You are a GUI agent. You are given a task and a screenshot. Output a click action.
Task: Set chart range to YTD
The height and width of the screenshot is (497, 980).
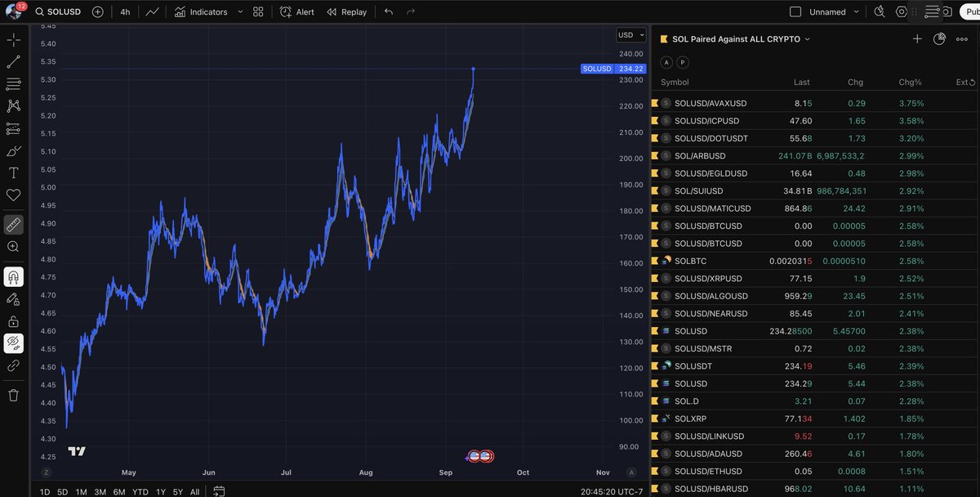[x=140, y=491]
